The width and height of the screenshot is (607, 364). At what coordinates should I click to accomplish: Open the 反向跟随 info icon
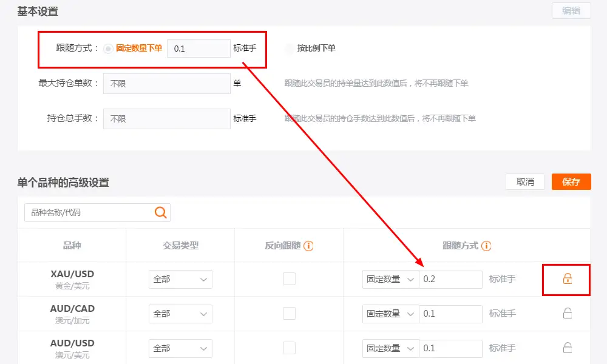(x=308, y=246)
